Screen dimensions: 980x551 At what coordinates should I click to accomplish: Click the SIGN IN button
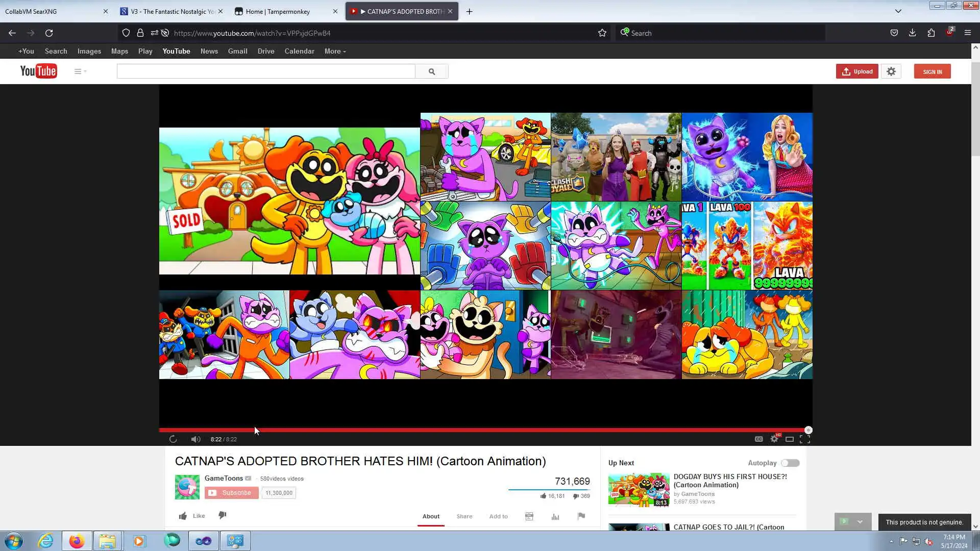point(932,71)
